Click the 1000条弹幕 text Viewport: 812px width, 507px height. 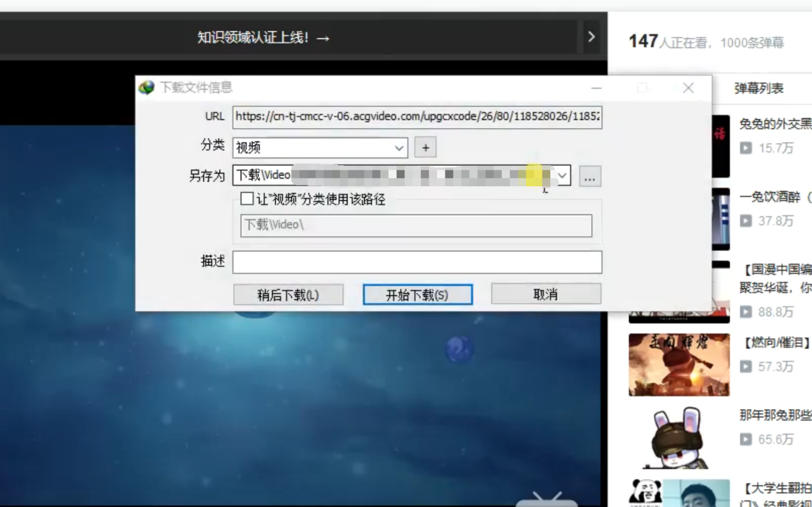(x=752, y=43)
